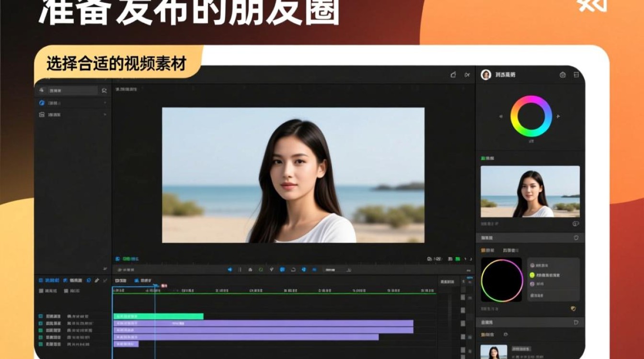Click the loop arrow icon in playback bar
644x359 pixels.
pos(293,269)
